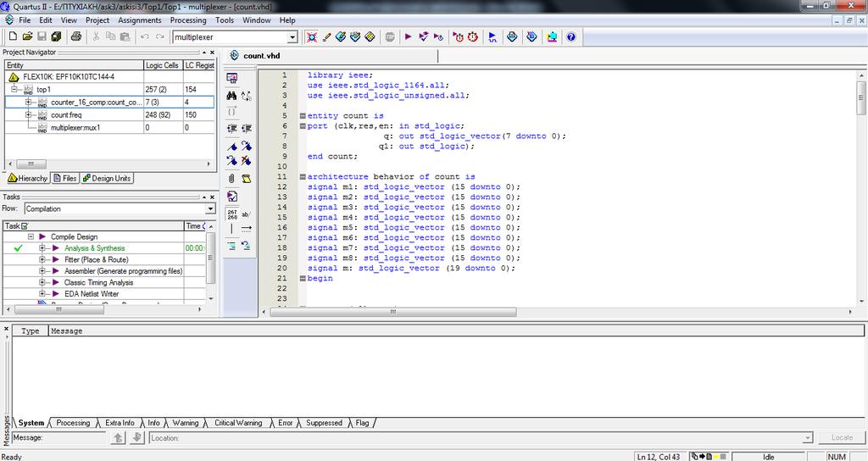Screen dimensions: 868x461
Task: Create a new file from toolbar
Action: (13, 36)
